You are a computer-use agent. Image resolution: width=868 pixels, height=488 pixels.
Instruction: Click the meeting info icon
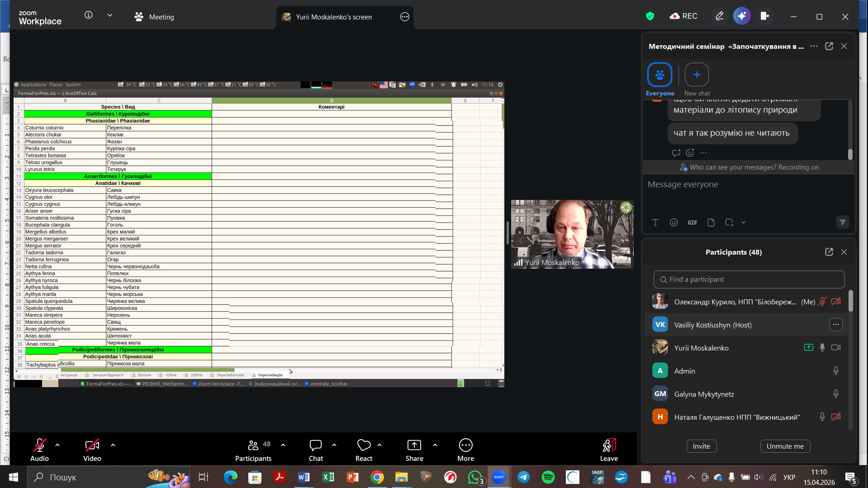click(x=89, y=15)
